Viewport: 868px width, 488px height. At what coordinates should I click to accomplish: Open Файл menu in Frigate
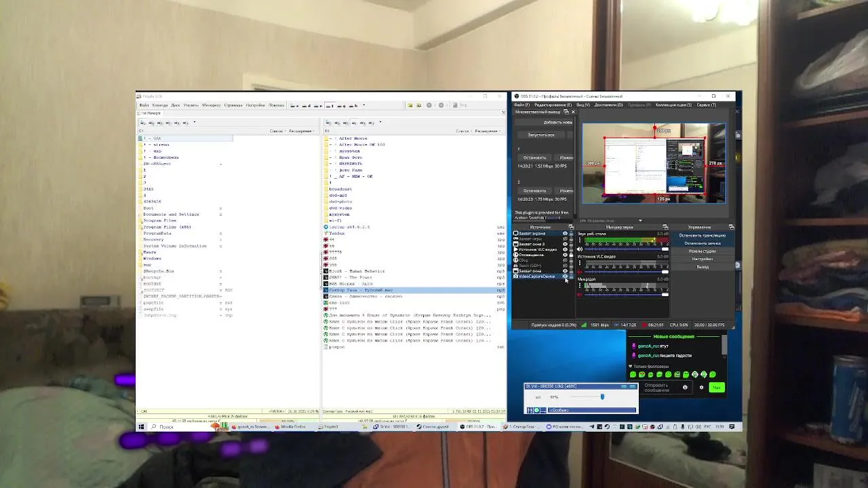click(144, 105)
